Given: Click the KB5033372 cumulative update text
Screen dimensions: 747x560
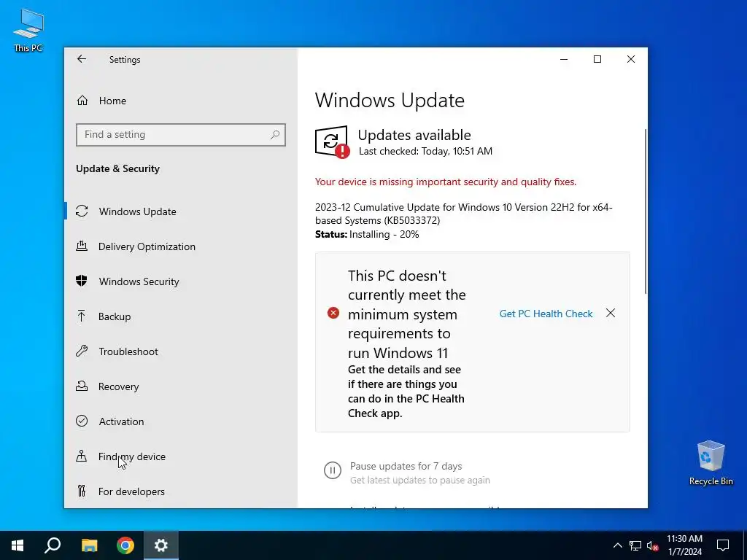Looking at the screenshot, I should 463,214.
